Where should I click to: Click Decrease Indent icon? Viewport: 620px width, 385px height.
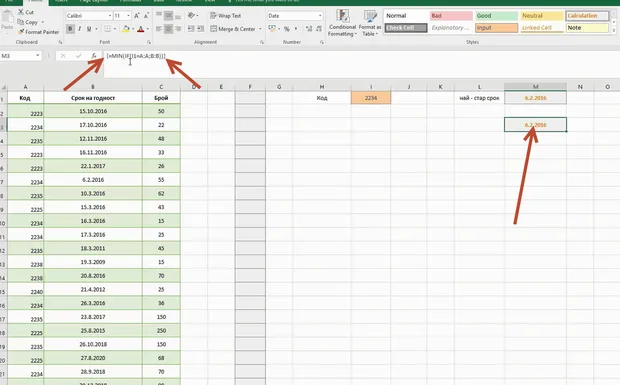pyautogui.click(x=191, y=29)
